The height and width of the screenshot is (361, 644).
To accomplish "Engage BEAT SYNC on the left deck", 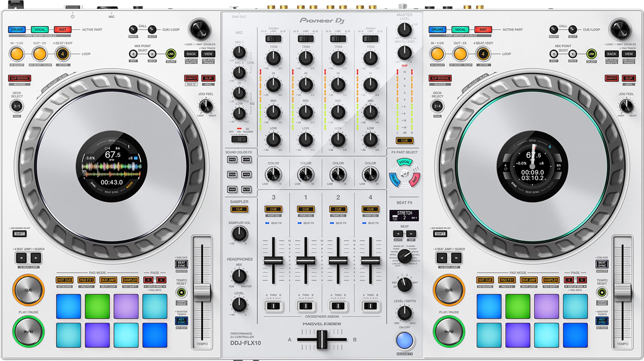I will [182, 264].
